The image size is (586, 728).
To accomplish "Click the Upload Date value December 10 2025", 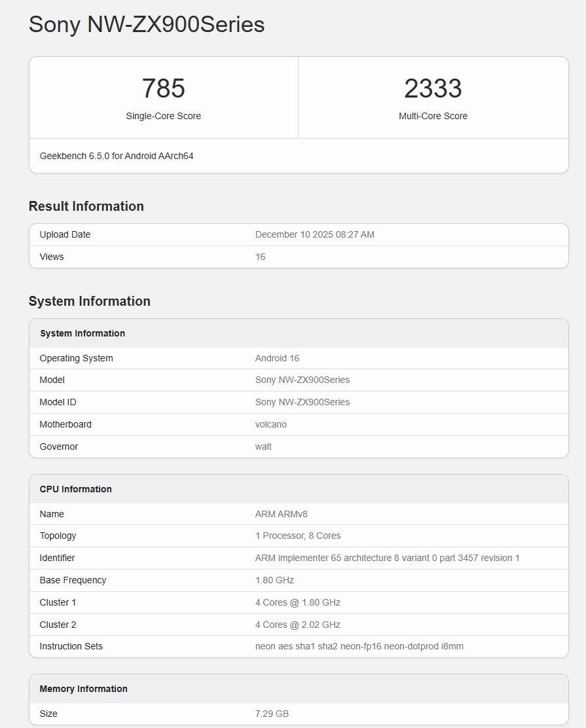I will pyautogui.click(x=314, y=234).
